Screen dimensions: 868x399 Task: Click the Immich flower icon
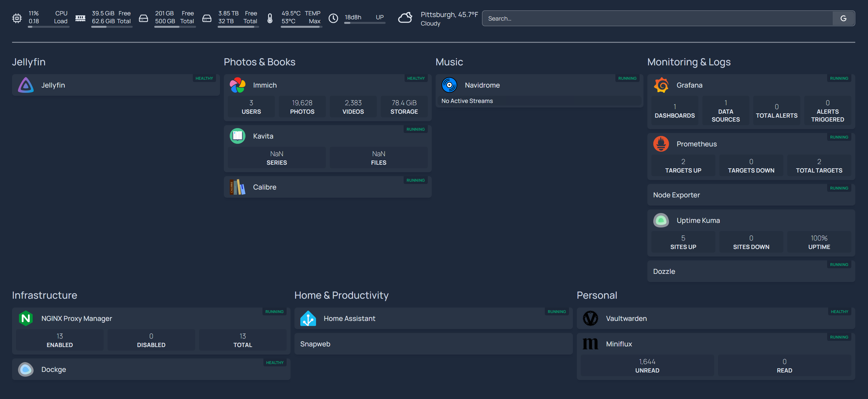coord(238,85)
